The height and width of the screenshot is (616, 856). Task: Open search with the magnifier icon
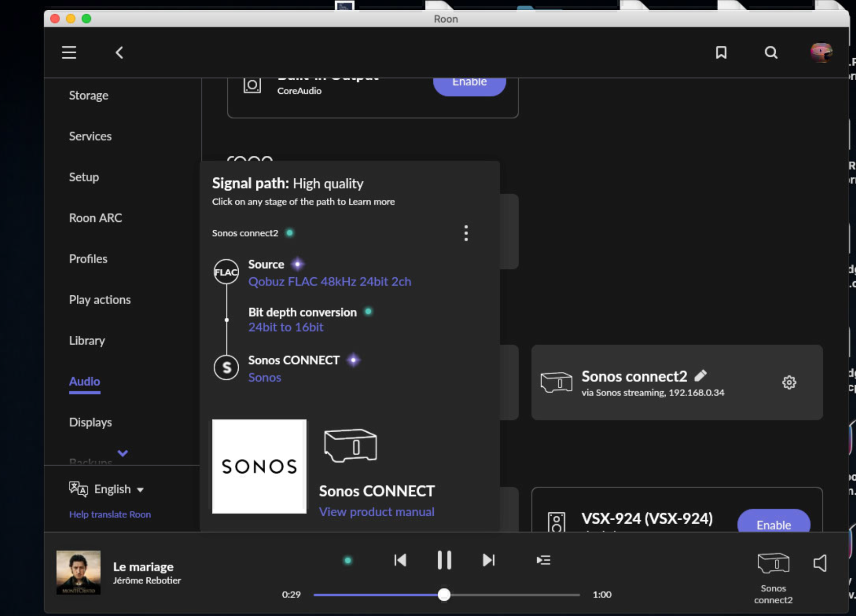[771, 52]
